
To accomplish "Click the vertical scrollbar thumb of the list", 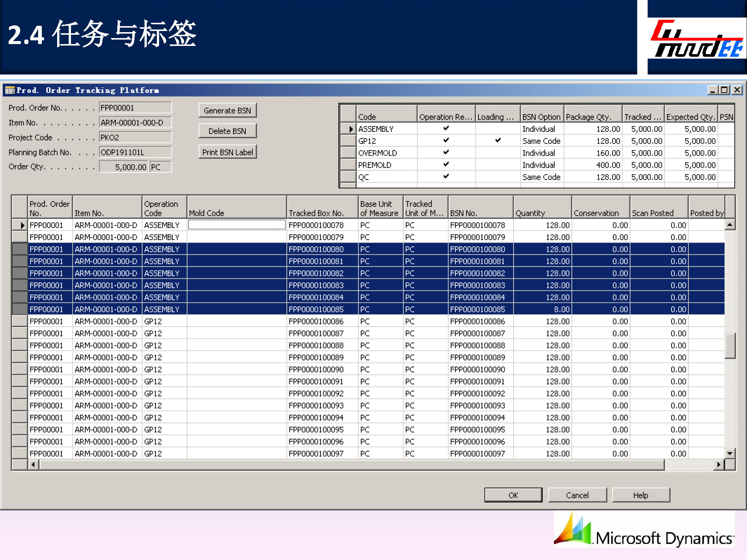I will (729, 345).
